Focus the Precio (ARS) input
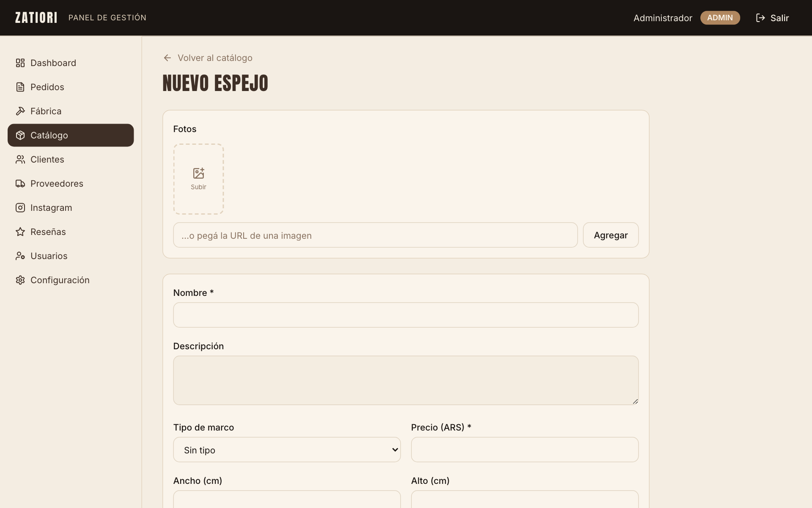This screenshot has width=812, height=508. pos(525,450)
